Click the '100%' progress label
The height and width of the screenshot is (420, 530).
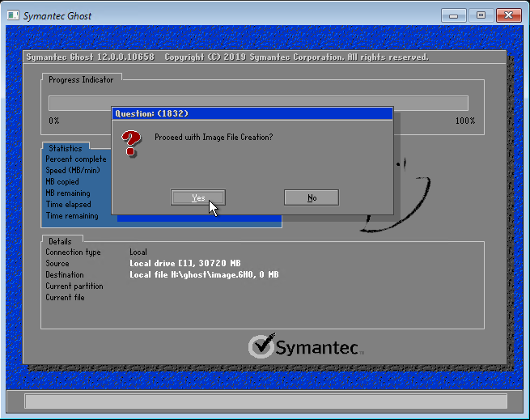pyautogui.click(x=465, y=121)
